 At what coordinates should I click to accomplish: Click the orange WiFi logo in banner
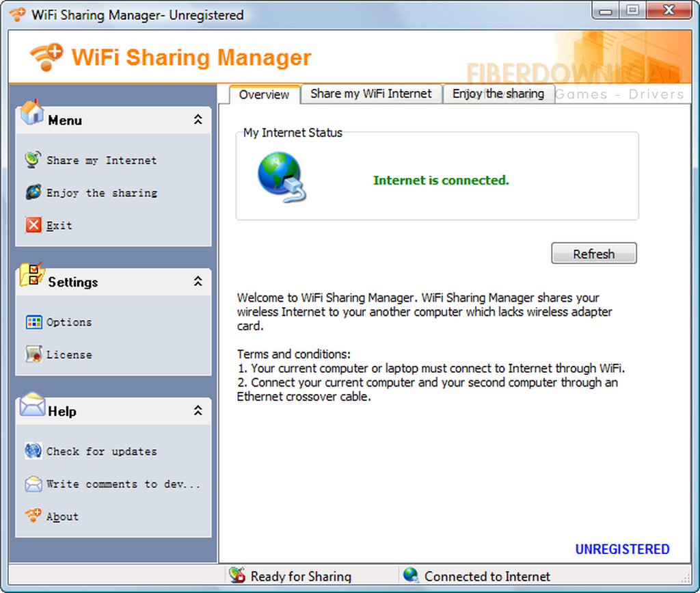pos(46,57)
